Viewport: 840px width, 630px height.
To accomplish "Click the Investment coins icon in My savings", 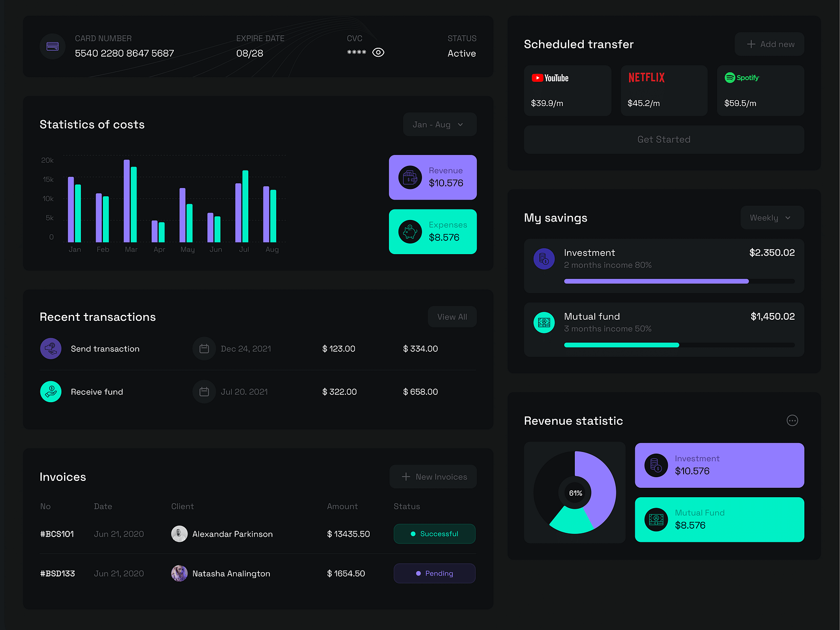I will 544,258.
